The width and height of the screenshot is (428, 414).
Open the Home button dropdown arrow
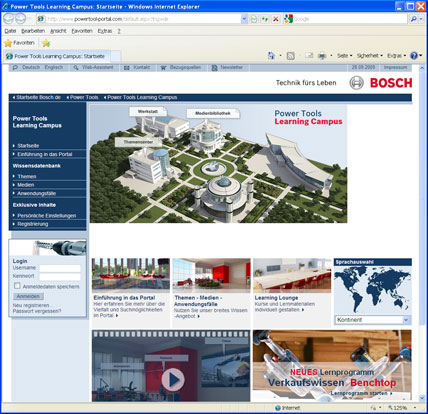[280, 56]
